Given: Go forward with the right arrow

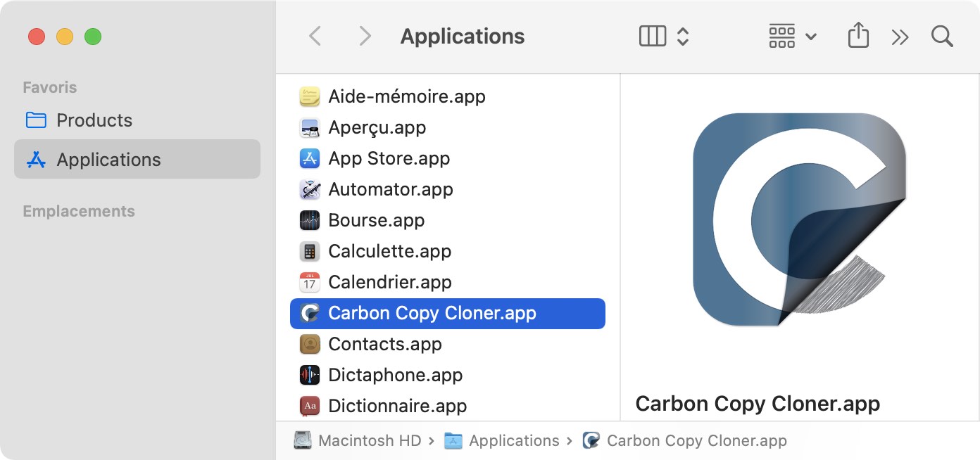Looking at the screenshot, I should (x=365, y=37).
